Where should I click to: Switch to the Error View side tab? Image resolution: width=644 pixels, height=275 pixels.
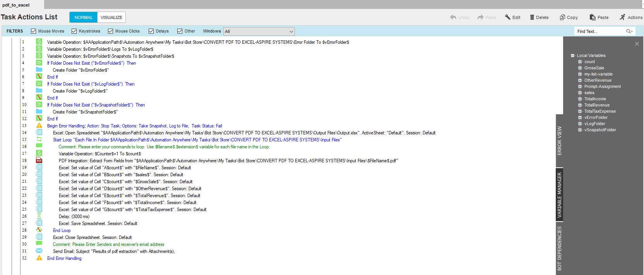point(559,141)
